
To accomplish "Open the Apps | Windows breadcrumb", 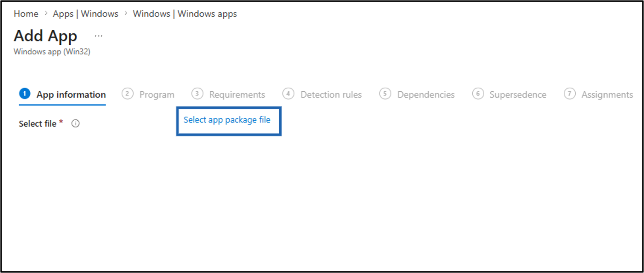I will tap(85, 14).
